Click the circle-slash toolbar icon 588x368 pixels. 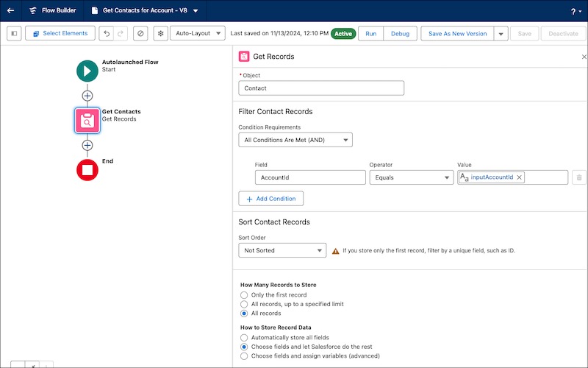(140, 33)
